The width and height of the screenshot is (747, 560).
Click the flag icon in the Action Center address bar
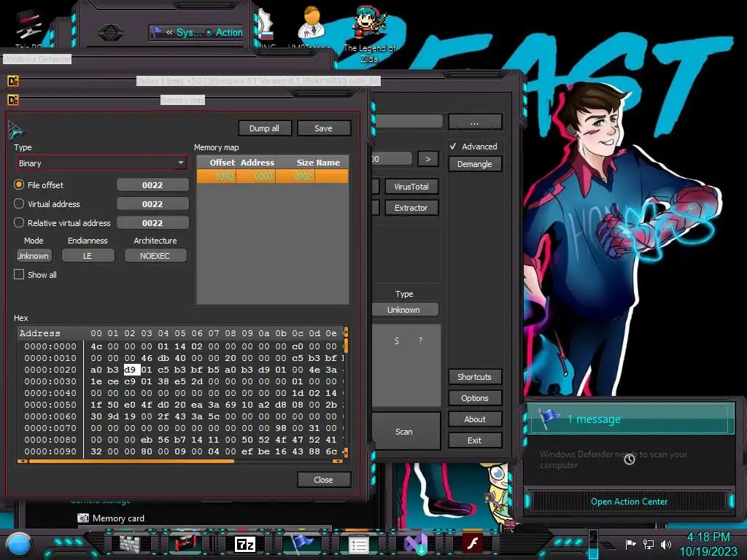[x=157, y=32]
